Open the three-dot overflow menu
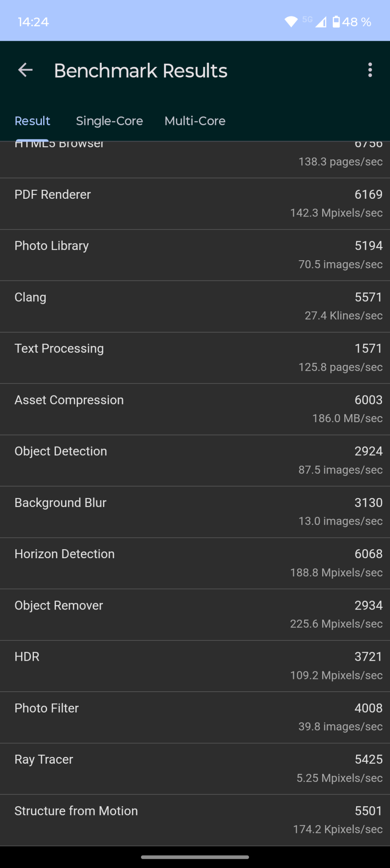 point(370,70)
